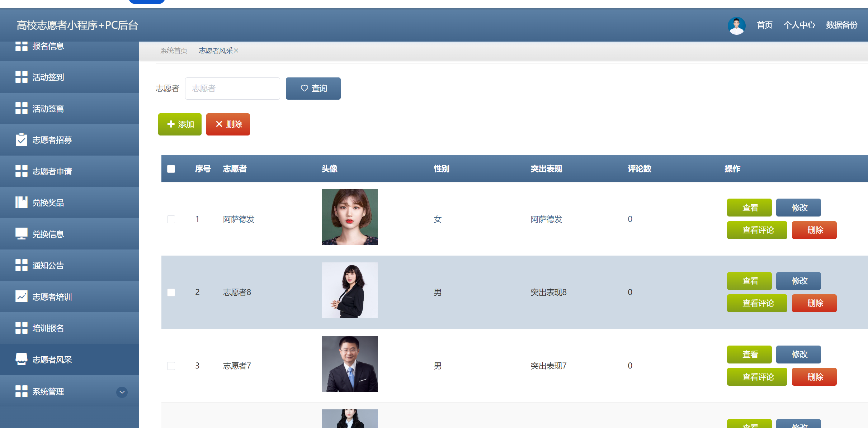
Task: Open 兑换奖品 in the sidebar
Action: pos(69,203)
